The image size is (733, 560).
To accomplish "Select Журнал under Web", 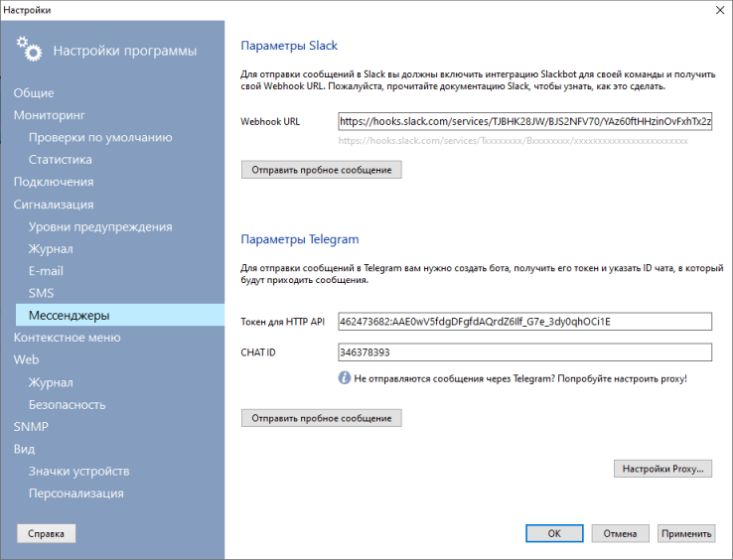I will 51,382.
